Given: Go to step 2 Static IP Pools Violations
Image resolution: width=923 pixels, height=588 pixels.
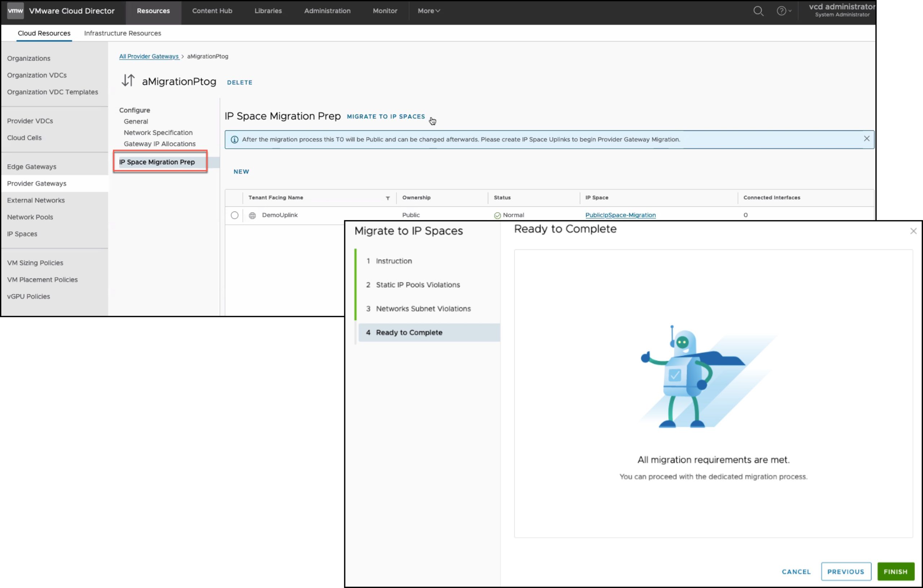Looking at the screenshot, I should [x=418, y=285].
